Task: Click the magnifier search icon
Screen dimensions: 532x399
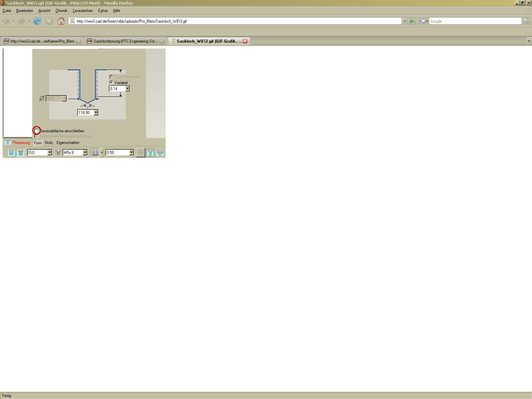Action: (x=526, y=21)
